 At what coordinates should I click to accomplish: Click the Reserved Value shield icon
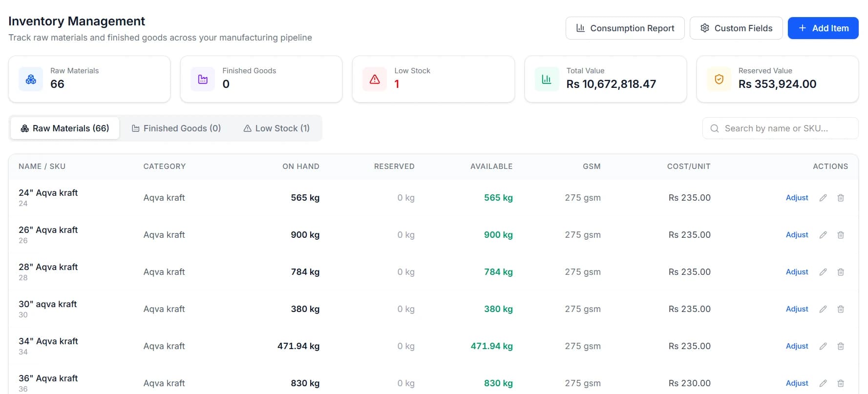pos(719,79)
